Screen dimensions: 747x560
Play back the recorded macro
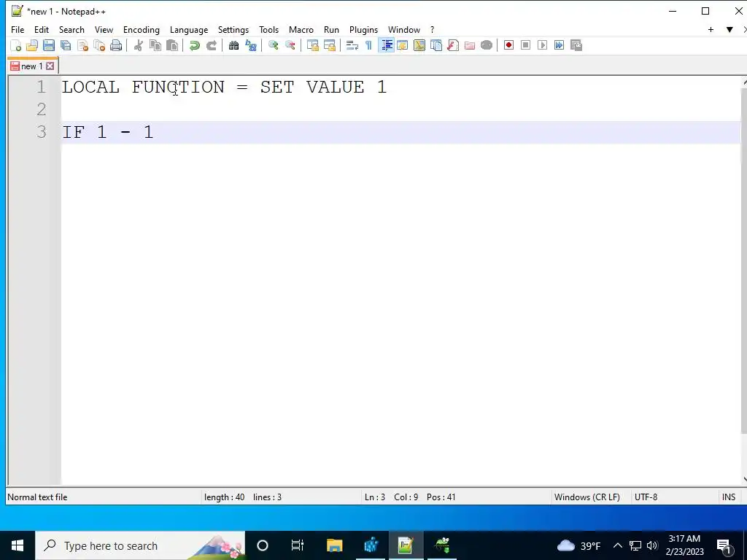point(542,45)
